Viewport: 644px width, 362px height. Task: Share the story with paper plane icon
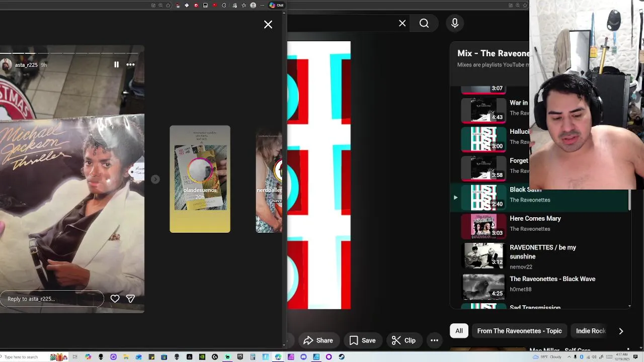point(130,299)
